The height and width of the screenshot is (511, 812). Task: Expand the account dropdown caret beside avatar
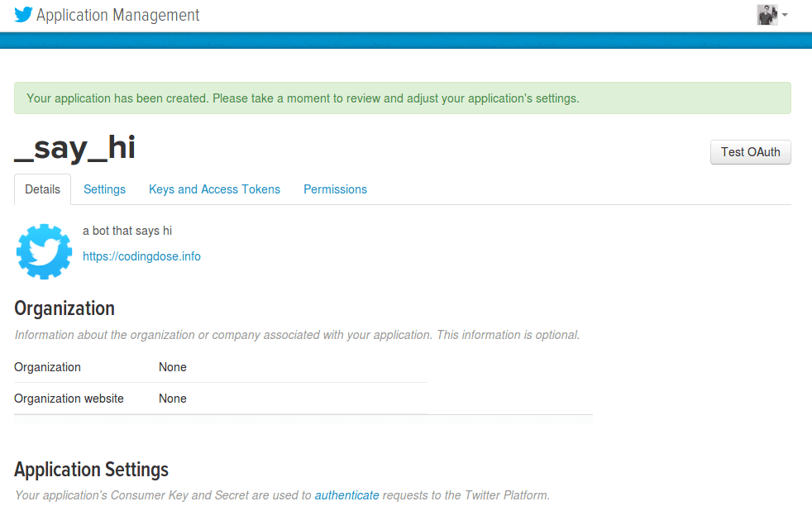point(784,15)
